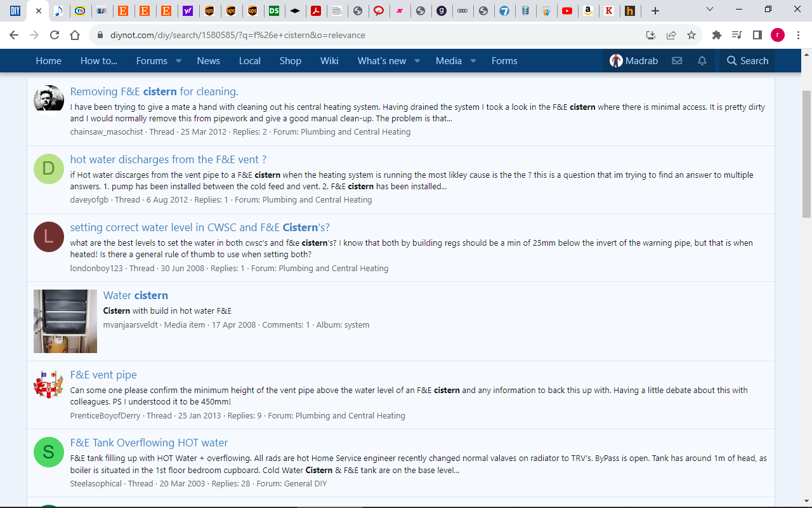Open the tab search chevron
Viewport: 812px width, 508px height.
click(710, 10)
